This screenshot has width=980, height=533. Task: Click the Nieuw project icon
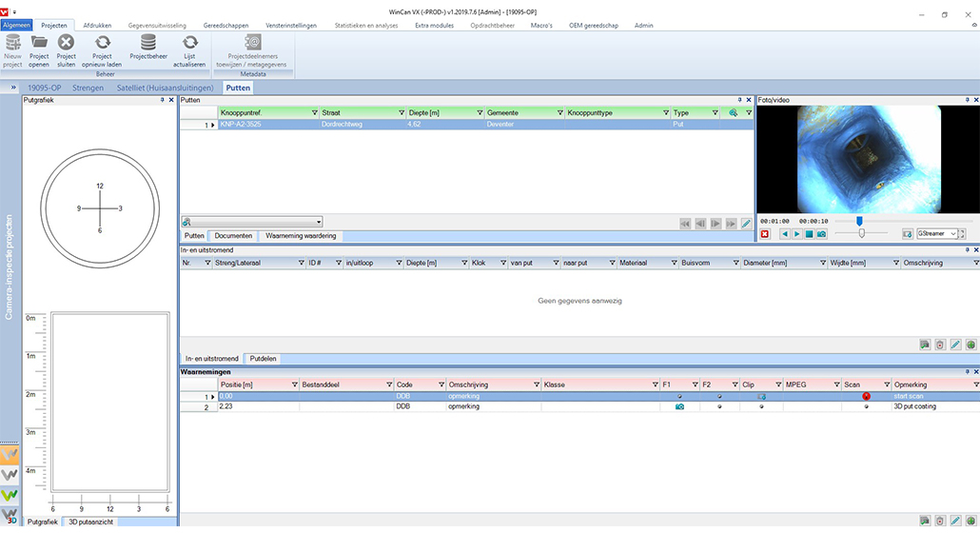12,43
